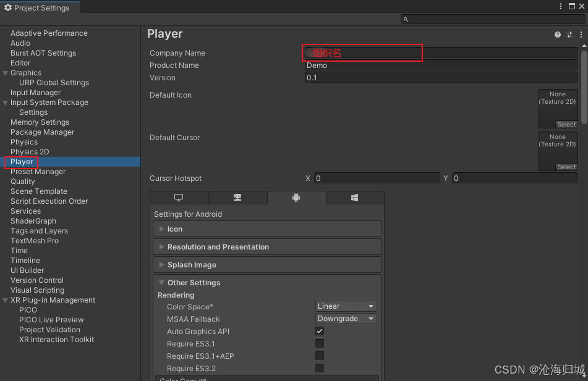Select the Player settings row
The width and height of the screenshot is (588, 381).
coord(70,162)
